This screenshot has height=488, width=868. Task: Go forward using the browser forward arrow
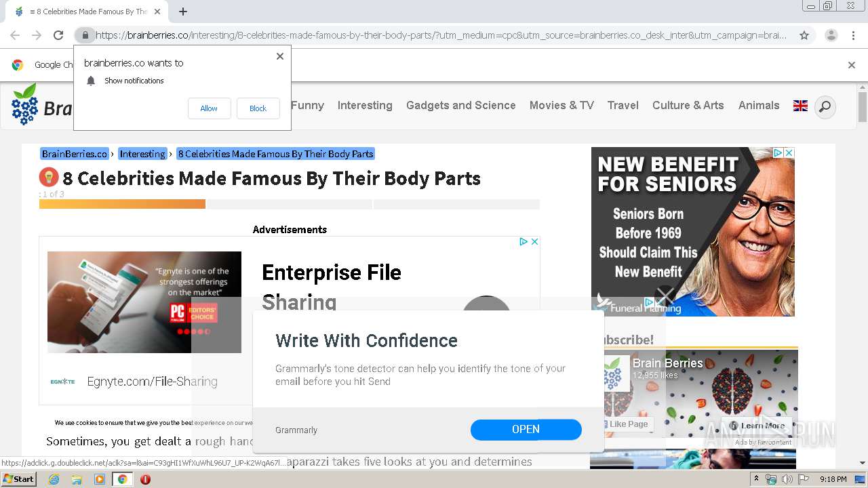37,35
